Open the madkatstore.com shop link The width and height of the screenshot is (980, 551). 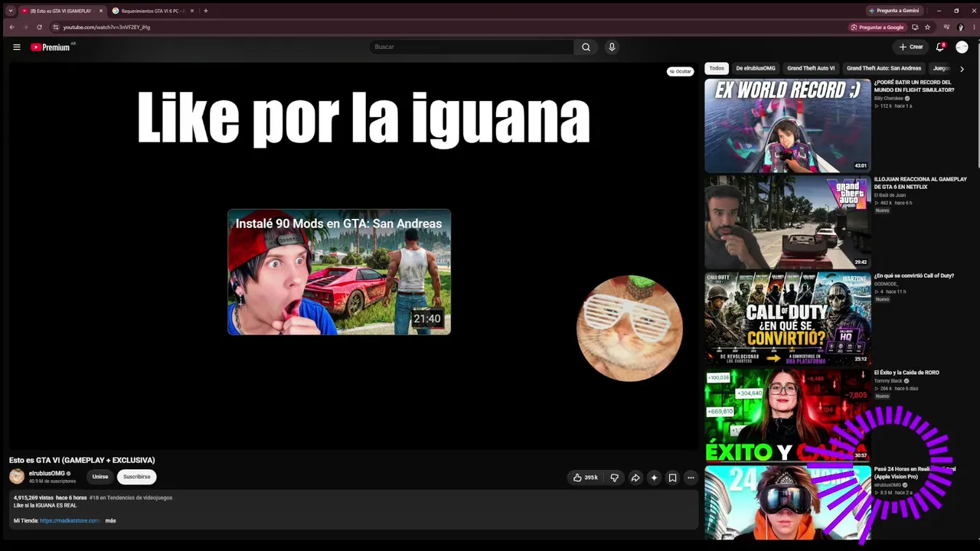click(70, 520)
